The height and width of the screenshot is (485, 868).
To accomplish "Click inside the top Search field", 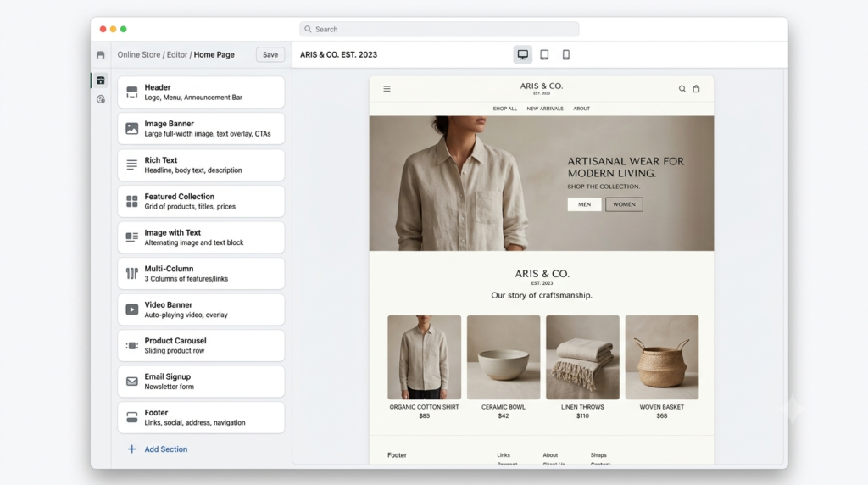I will coord(440,30).
